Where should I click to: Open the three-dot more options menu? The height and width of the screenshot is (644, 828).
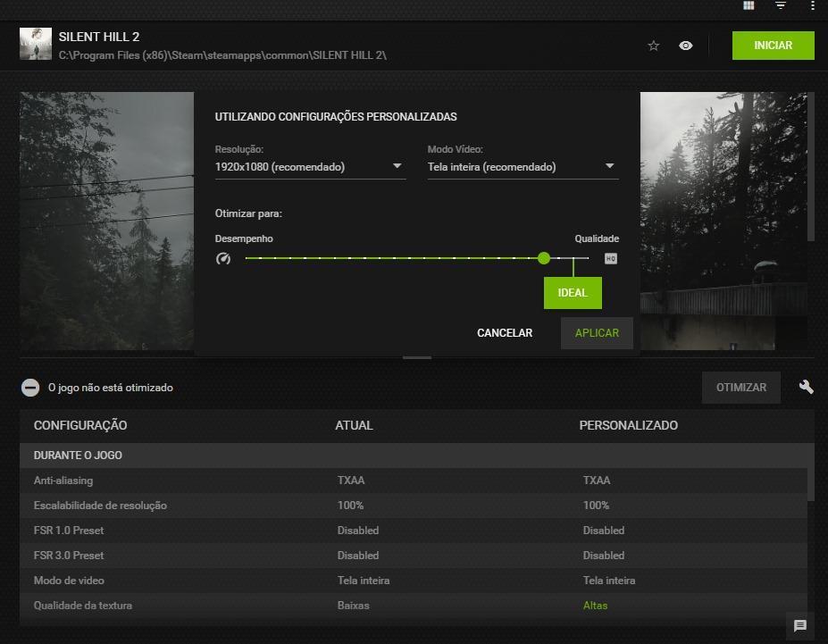click(812, 5)
